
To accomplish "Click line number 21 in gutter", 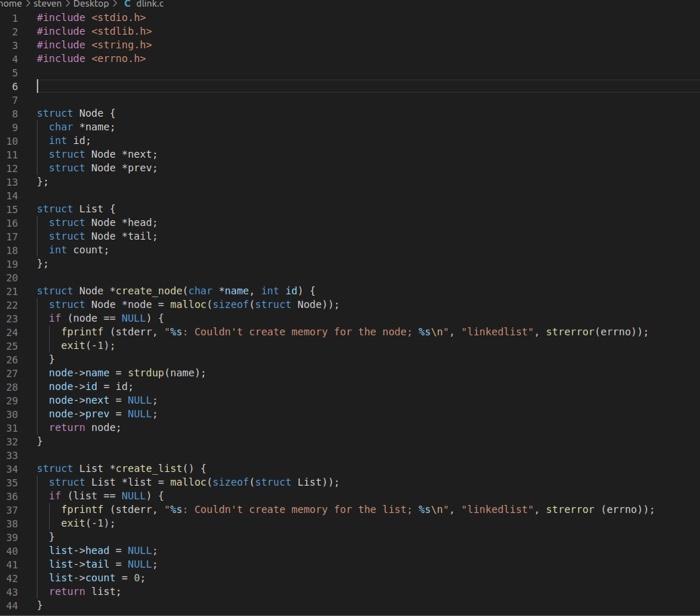I will click(x=12, y=291).
